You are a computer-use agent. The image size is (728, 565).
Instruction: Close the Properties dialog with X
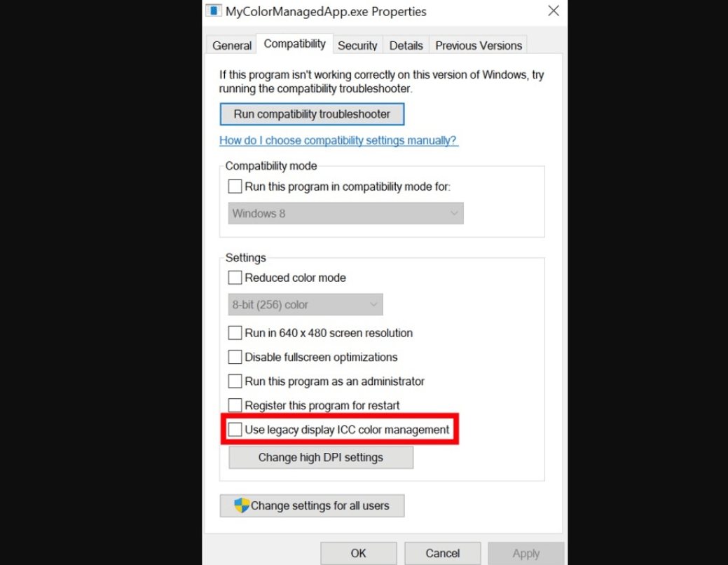click(x=553, y=11)
